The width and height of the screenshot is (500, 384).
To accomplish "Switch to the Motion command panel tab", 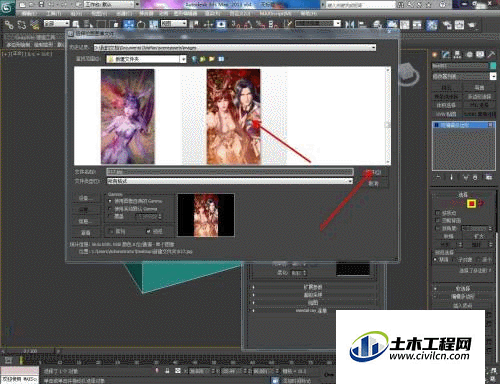I will click(x=469, y=54).
